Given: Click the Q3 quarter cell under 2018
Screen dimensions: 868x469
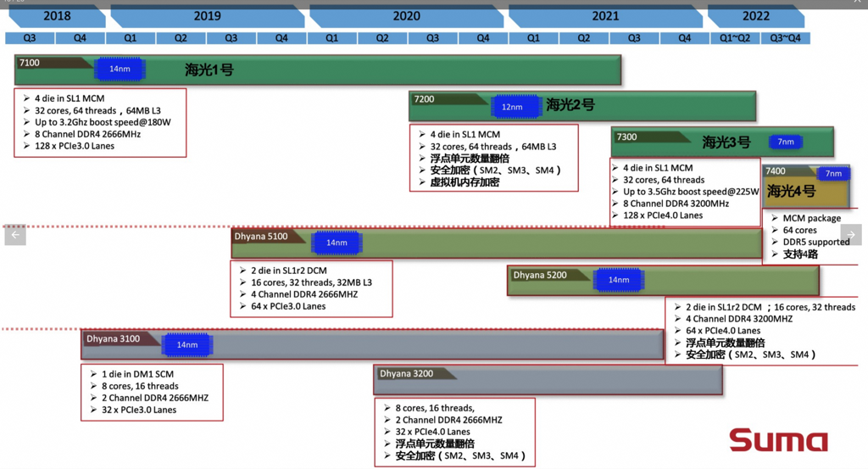Looking at the screenshot, I should click(30, 38).
